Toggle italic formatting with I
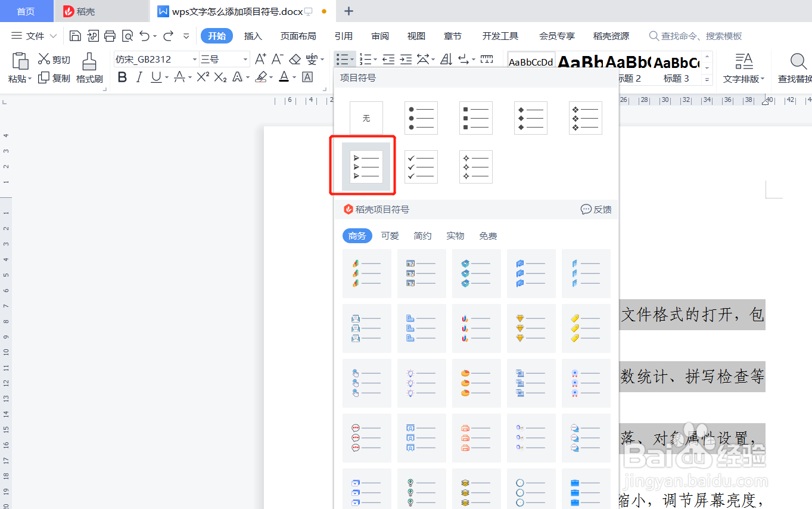The image size is (812, 509). pos(138,77)
